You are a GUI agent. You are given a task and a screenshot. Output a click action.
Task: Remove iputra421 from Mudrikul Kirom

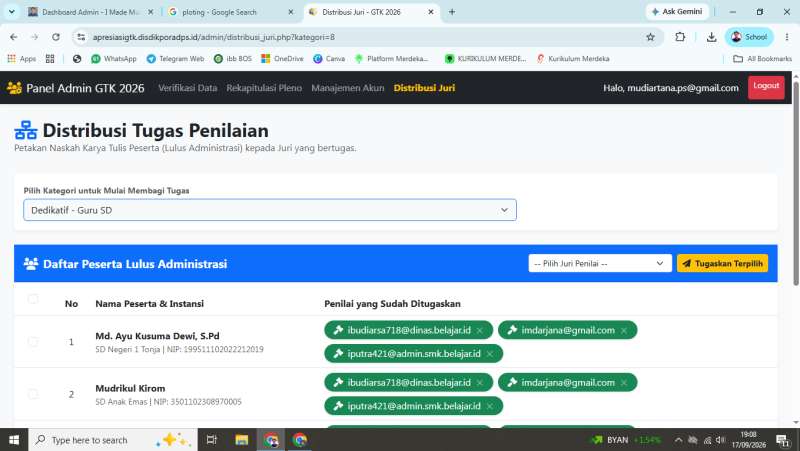pos(490,406)
